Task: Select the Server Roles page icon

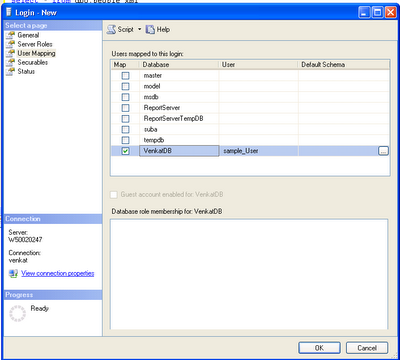Action: [x=11, y=44]
